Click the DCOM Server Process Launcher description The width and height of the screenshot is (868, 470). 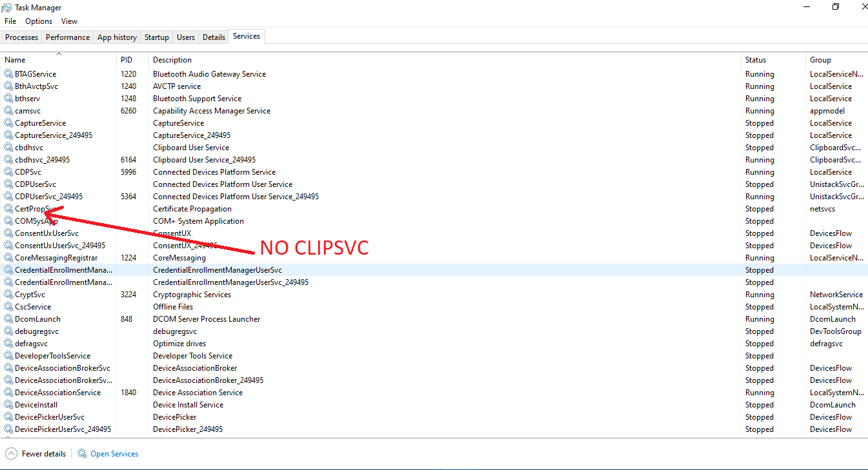click(x=207, y=319)
